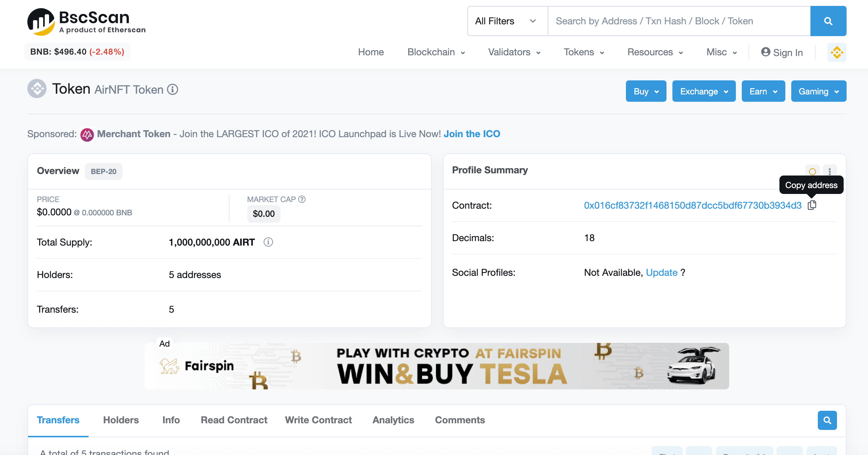
Task: Click the BscScan logo
Action: (86, 22)
